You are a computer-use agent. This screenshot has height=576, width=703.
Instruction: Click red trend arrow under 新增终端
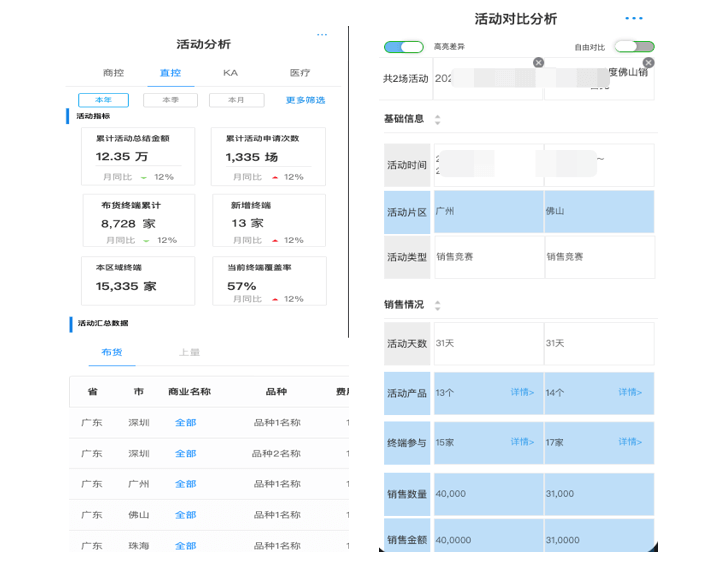click(x=275, y=240)
